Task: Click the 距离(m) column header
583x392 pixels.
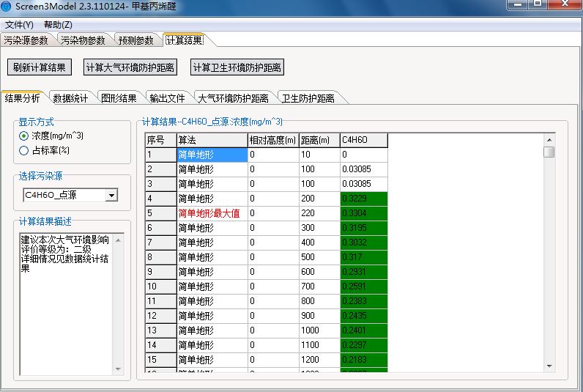Action: point(319,140)
